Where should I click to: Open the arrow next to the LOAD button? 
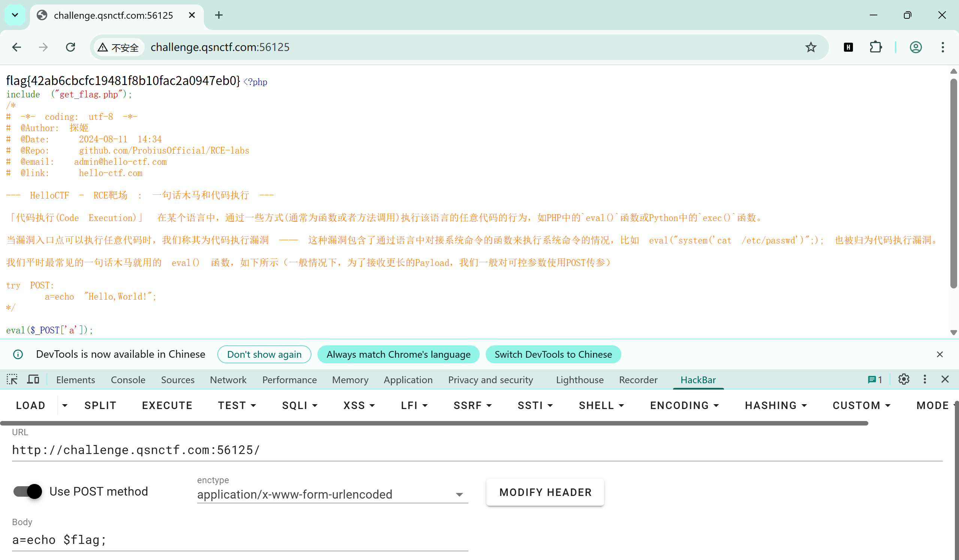click(65, 406)
